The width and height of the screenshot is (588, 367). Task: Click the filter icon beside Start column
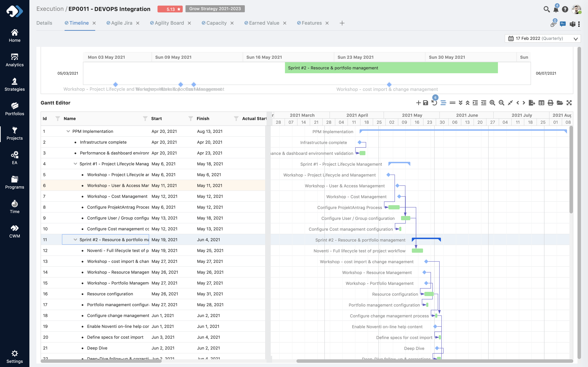click(x=191, y=118)
